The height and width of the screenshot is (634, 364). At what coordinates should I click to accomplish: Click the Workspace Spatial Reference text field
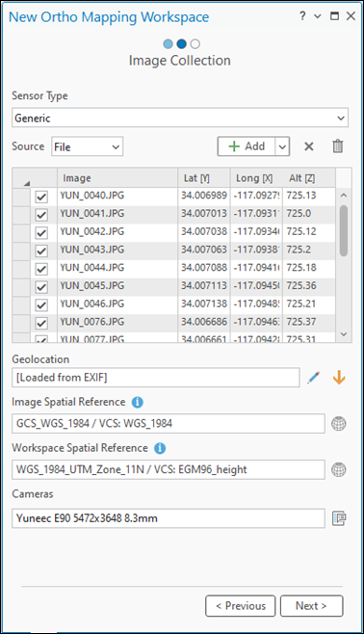tap(169, 469)
